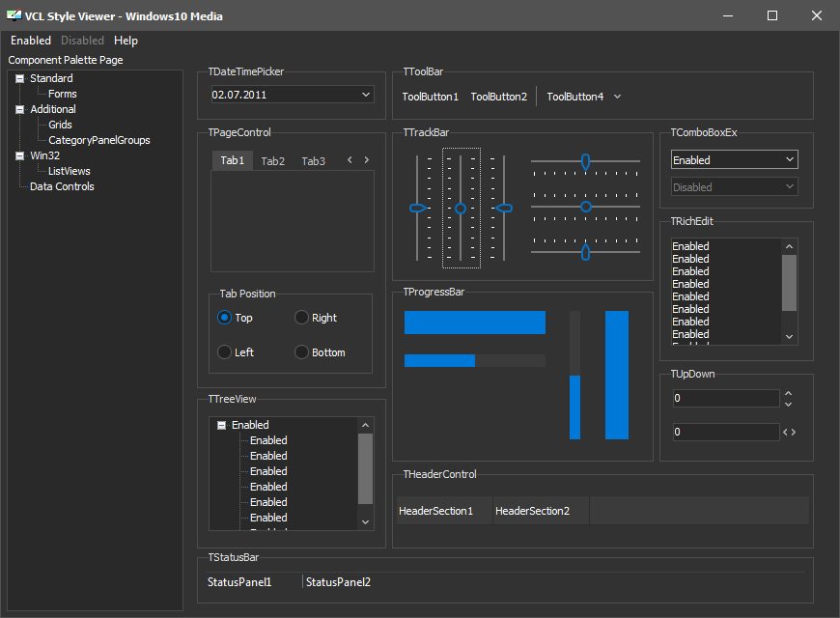Click StatusPanel1 in the status bar
The width and height of the screenshot is (840, 618).
(x=239, y=582)
